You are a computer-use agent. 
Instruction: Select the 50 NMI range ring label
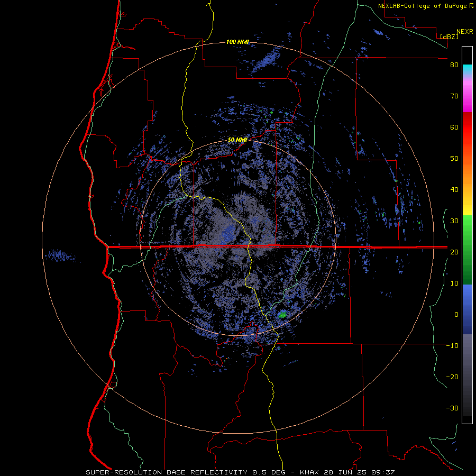coord(237,140)
